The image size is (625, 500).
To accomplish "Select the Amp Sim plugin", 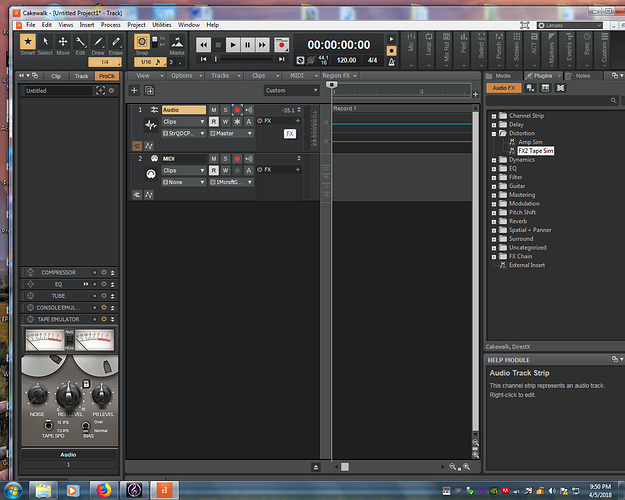I will (530, 142).
